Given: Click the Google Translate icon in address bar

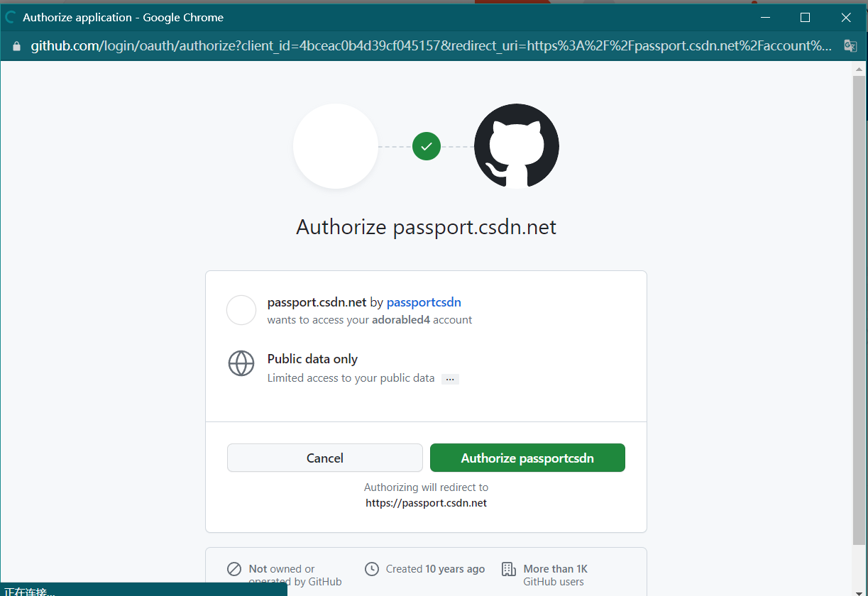Looking at the screenshot, I should coord(850,46).
